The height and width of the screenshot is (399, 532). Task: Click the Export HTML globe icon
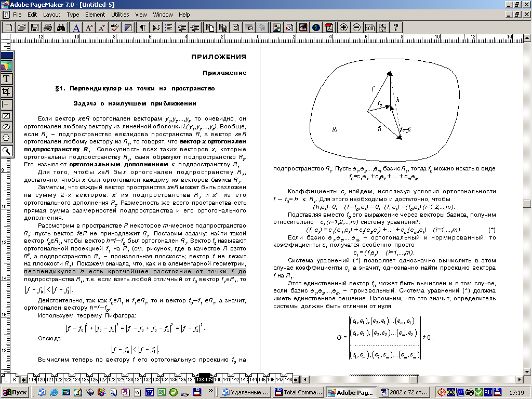coord(316,28)
